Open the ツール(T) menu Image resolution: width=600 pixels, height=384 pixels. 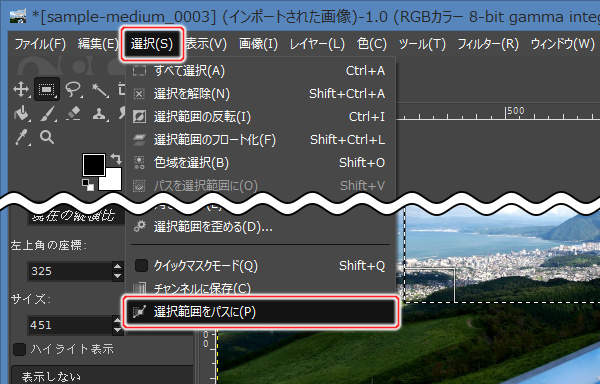(422, 44)
